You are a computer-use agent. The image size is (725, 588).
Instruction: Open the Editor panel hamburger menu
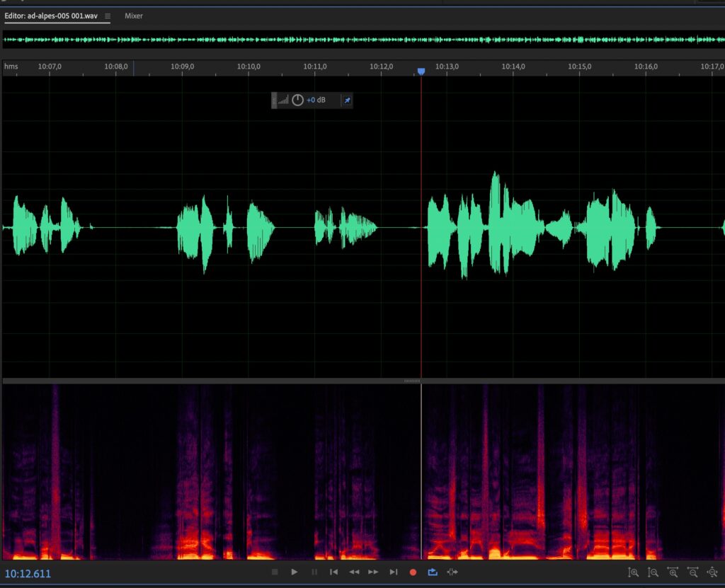tap(108, 16)
